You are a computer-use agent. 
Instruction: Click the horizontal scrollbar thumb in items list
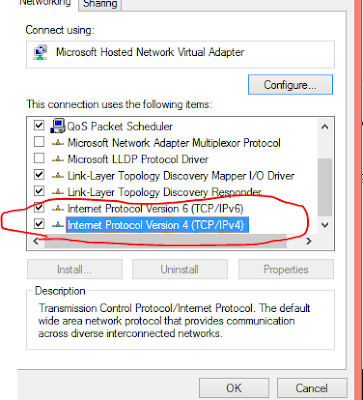pyautogui.click(x=165, y=241)
